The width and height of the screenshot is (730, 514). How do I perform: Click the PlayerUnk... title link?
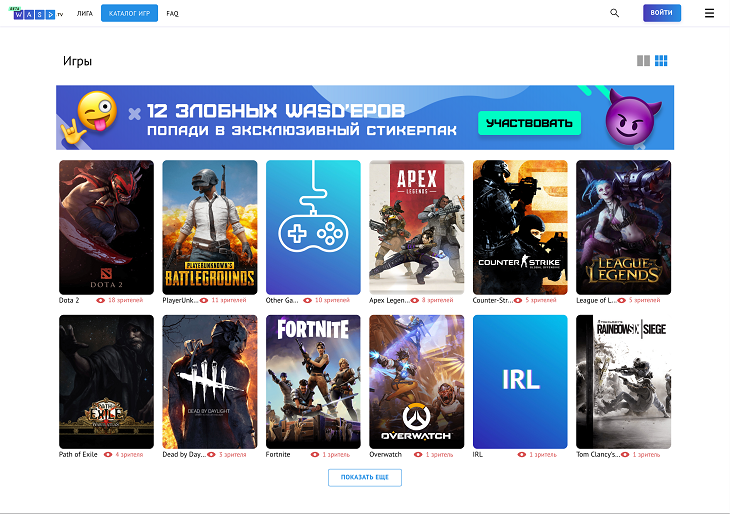pyautogui.click(x=180, y=300)
